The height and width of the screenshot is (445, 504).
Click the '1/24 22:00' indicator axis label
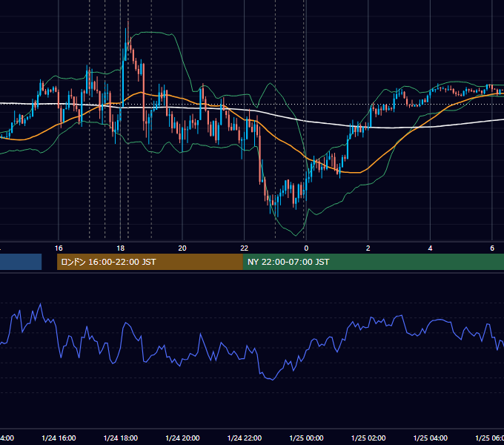click(245, 438)
